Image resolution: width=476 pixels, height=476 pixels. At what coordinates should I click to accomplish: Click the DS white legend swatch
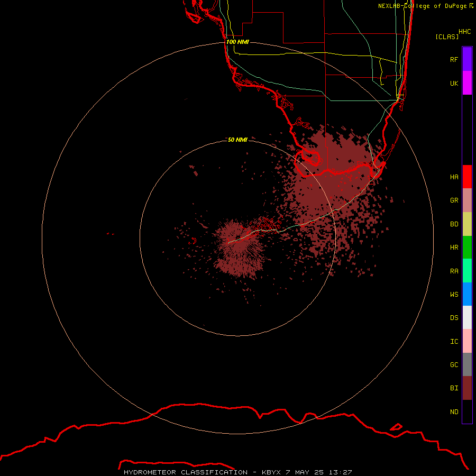click(467, 317)
